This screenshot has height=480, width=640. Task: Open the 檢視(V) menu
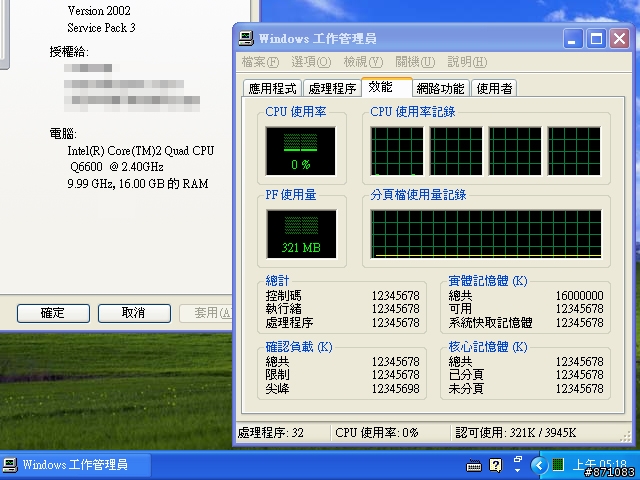[363, 62]
